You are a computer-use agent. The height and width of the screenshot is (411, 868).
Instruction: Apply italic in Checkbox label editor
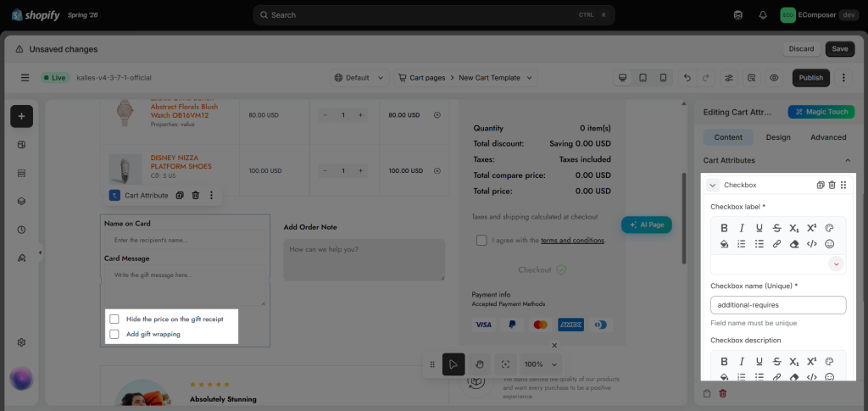coord(741,228)
